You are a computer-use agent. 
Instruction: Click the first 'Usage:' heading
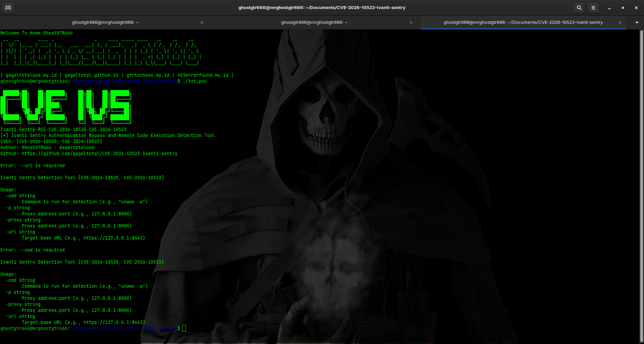pos(8,190)
